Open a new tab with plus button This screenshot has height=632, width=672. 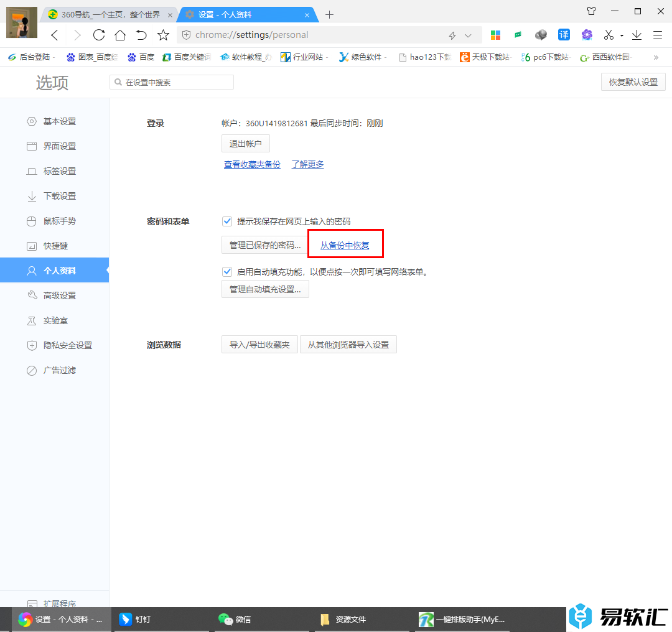click(x=329, y=15)
